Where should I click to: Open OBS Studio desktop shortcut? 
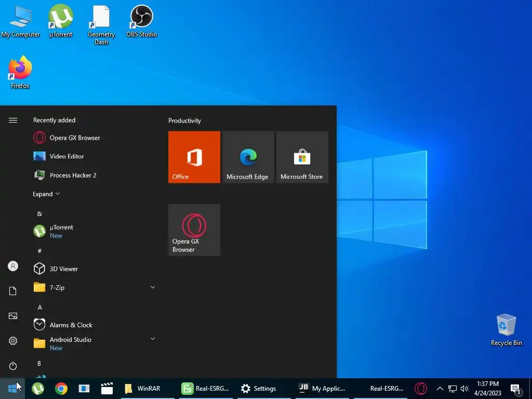pos(141,21)
